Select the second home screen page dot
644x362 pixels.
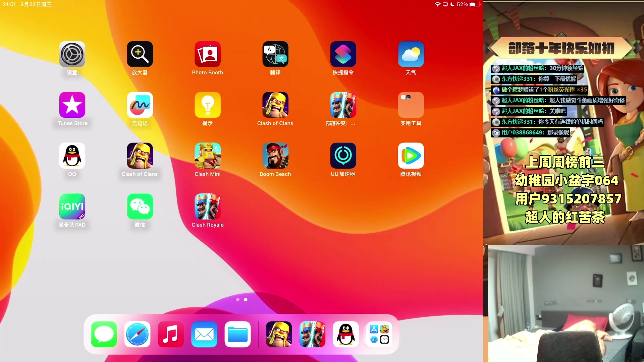pyautogui.click(x=246, y=300)
